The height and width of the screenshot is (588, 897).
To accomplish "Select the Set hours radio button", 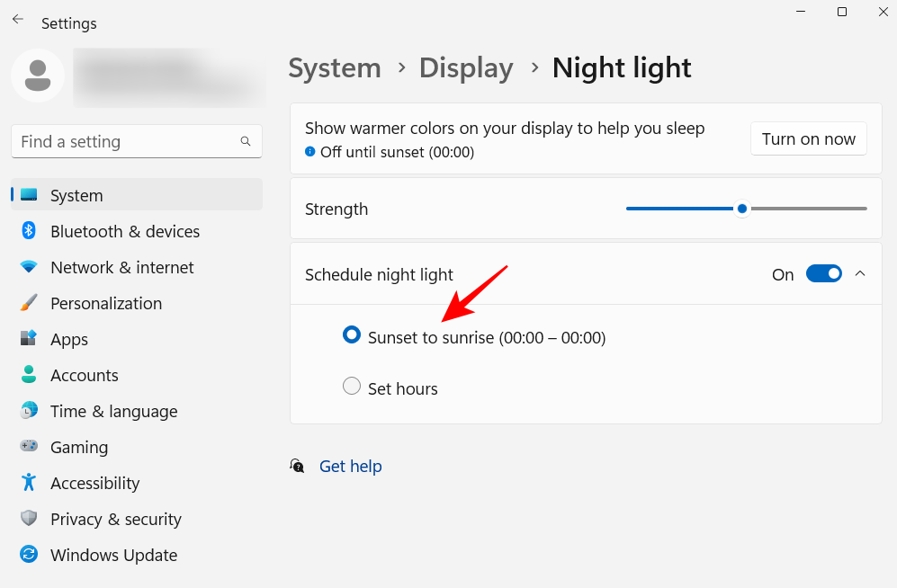I will (351, 386).
